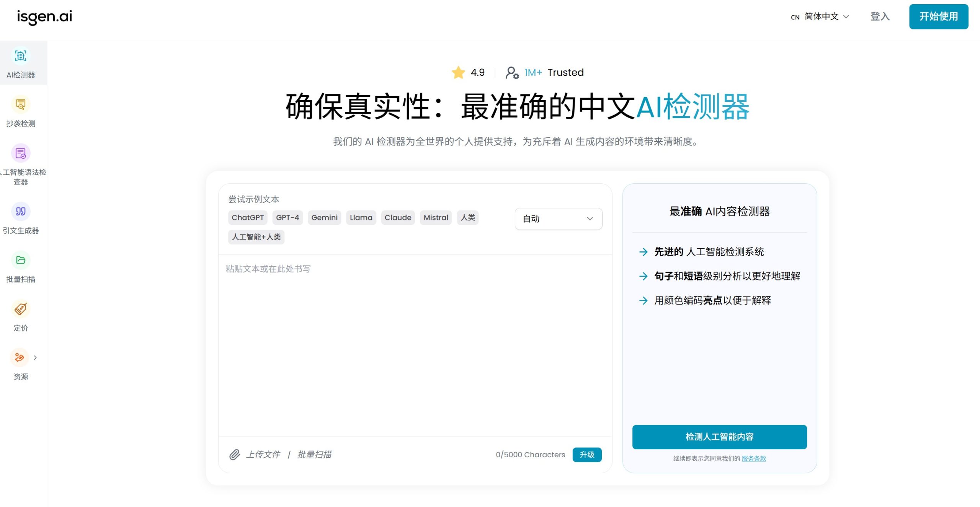Viewport: 980px width, 507px height.
Task: Choose the 人工智能+人类 sample chip
Action: pos(256,237)
